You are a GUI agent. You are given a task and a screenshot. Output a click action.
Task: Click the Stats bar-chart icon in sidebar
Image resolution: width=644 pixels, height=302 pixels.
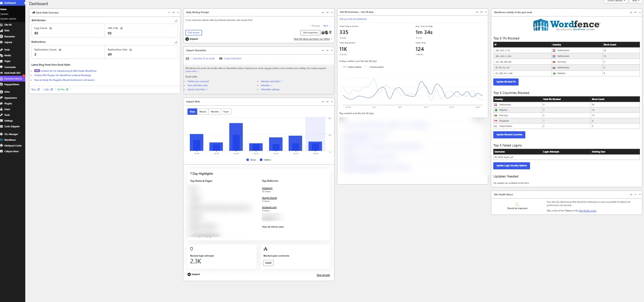click(x=2, y=31)
